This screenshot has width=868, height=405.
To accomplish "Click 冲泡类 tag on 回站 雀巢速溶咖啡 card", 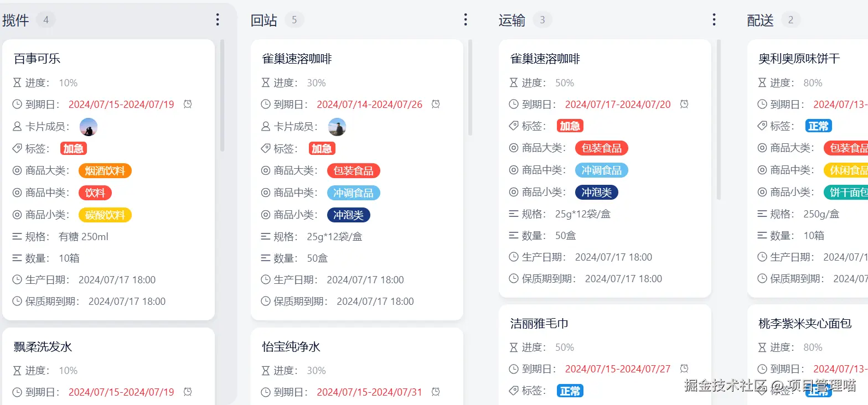I will pyautogui.click(x=349, y=215).
